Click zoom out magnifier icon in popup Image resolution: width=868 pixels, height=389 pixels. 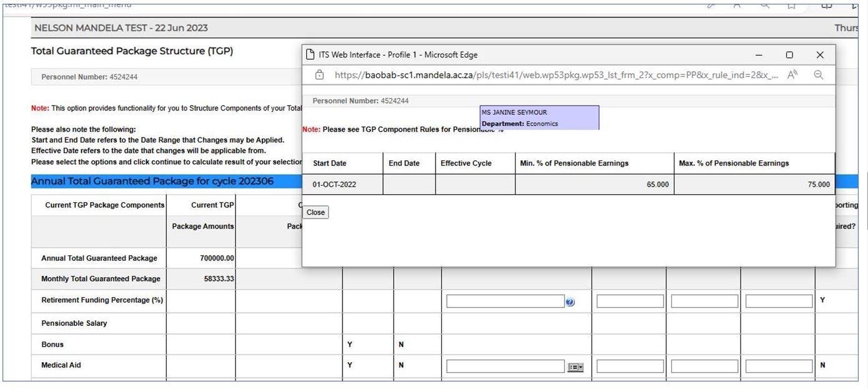point(818,75)
